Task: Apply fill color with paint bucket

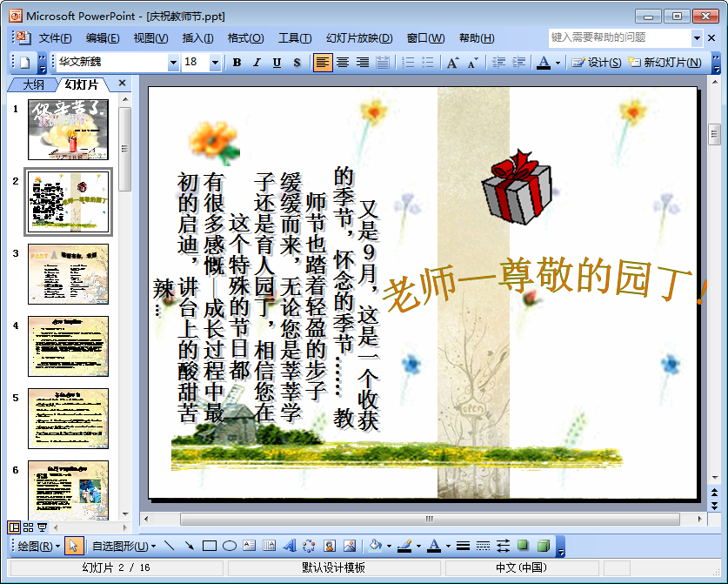Action: (375, 546)
